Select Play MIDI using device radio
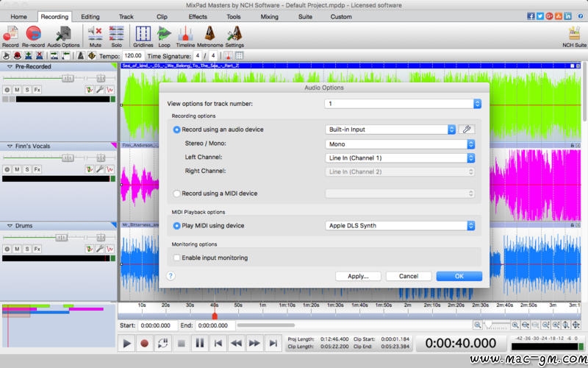The image size is (588, 368). click(176, 226)
